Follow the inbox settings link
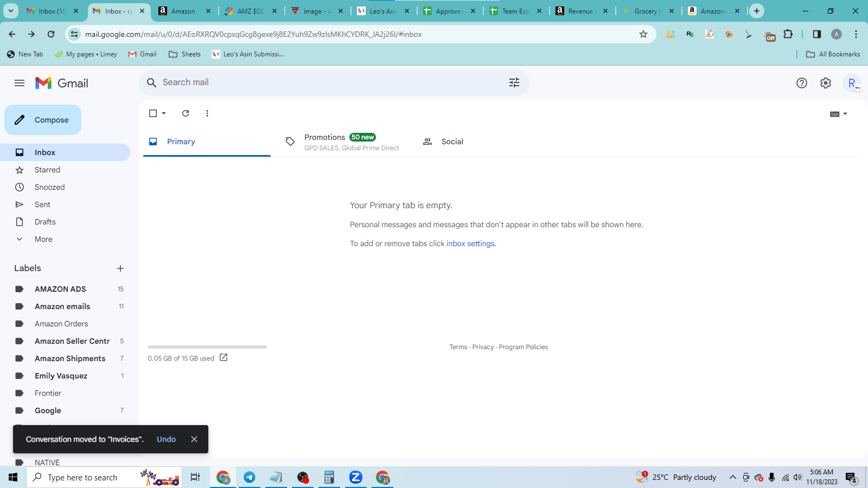The height and width of the screenshot is (488, 868). click(x=470, y=243)
